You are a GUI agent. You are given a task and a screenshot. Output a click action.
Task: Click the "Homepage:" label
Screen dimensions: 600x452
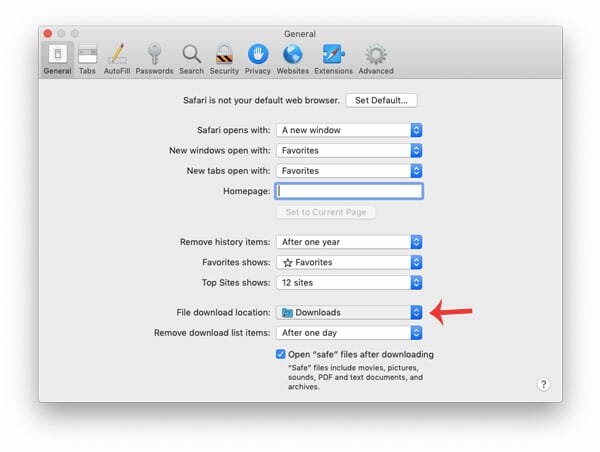point(247,191)
